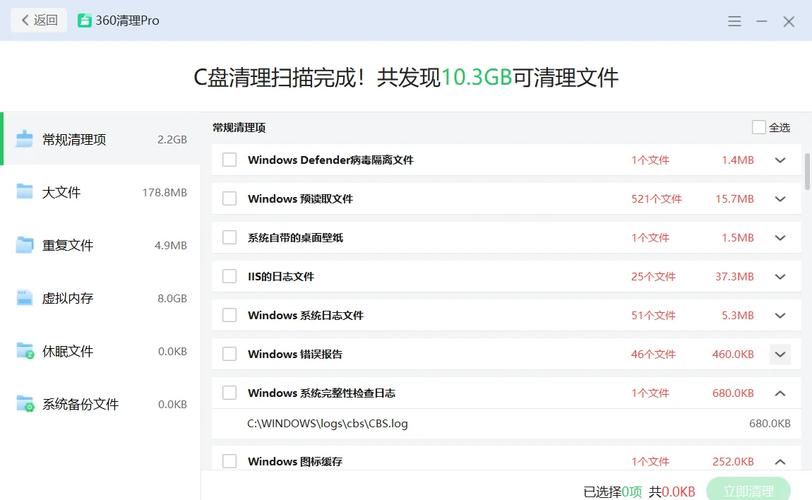The image size is (812, 500).
Task: Click the 15.7MB size value
Action: 734,199
